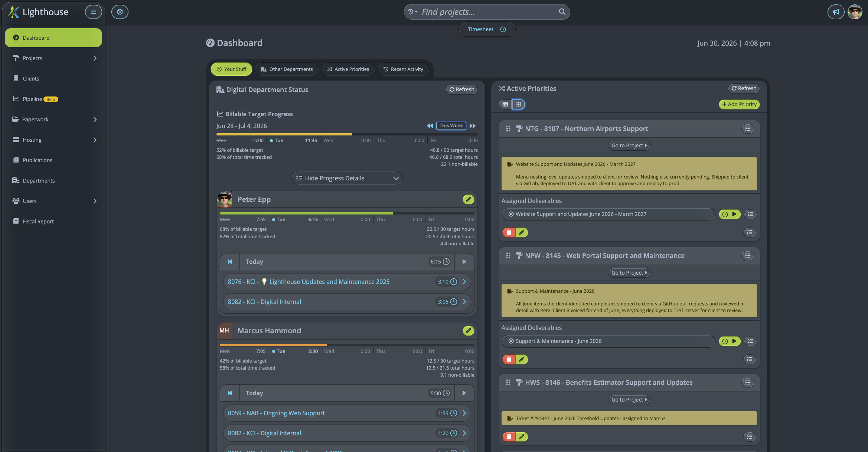Go to Project for NPW 8145

pyautogui.click(x=629, y=273)
